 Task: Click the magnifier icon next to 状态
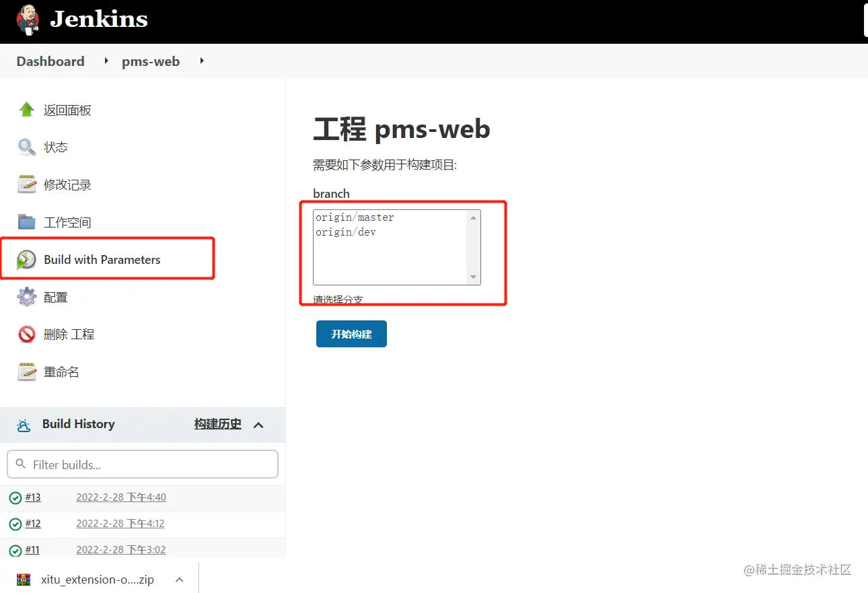[x=27, y=147]
